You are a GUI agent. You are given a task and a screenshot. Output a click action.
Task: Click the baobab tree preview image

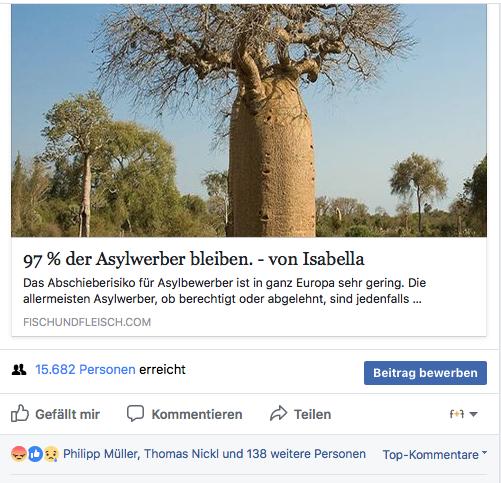click(249, 120)
